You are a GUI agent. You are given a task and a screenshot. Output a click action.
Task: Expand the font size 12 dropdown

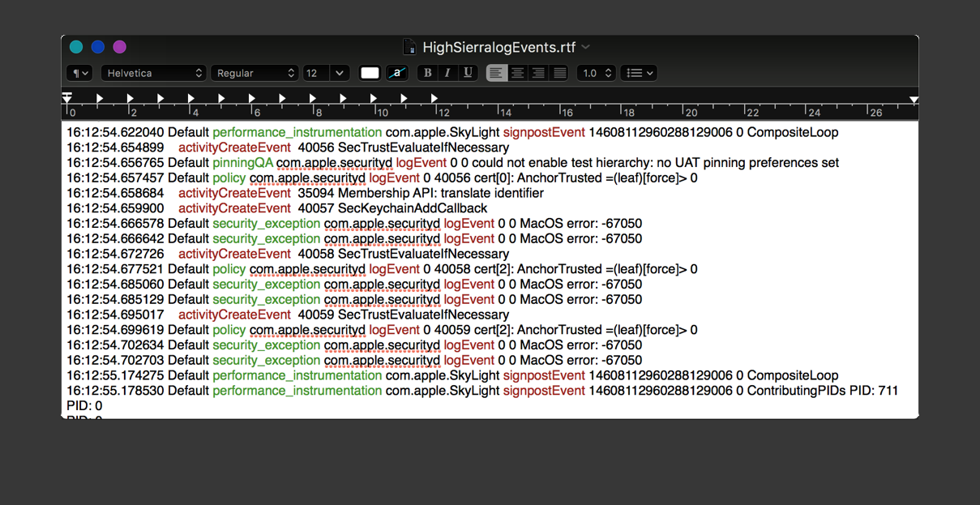pyautogui.click(x=339, y=73)
